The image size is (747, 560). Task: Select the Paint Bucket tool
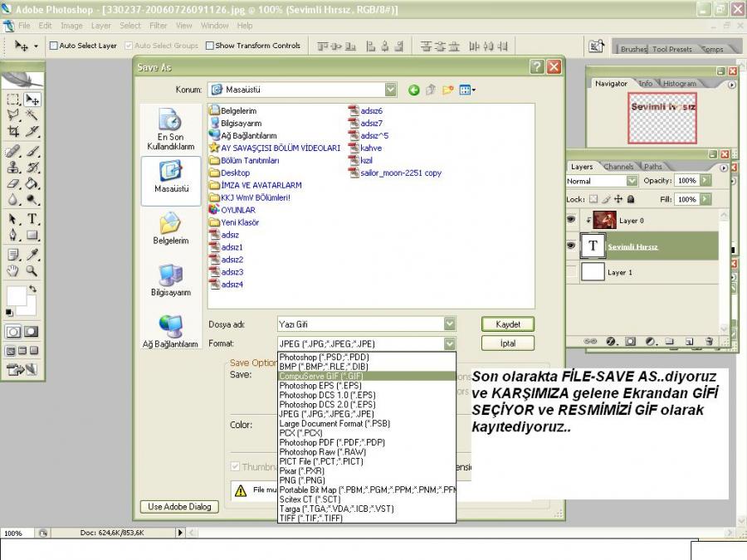(32, 183)
